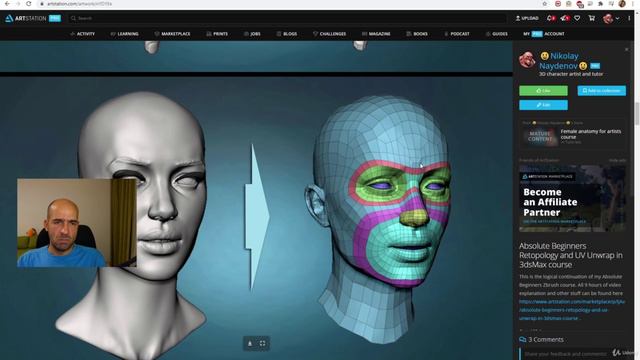Open the marketplace course URL link
This screenshot has width=640, height=360.
572,310
